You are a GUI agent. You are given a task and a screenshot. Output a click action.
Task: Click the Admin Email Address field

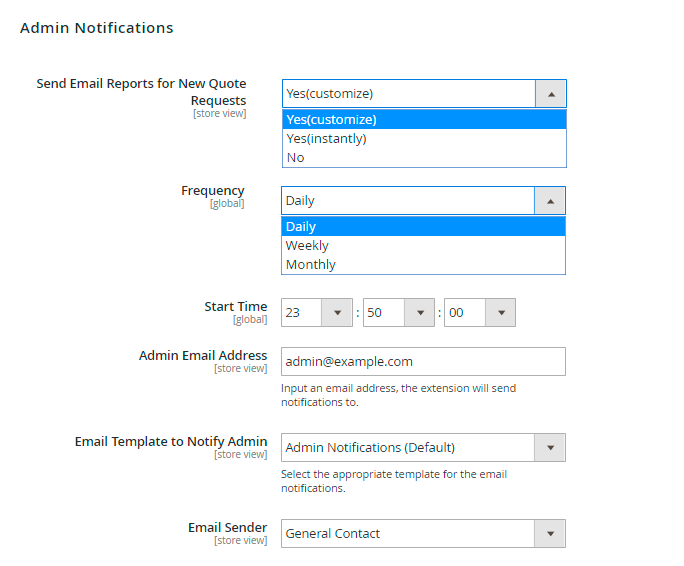point(423,362)
